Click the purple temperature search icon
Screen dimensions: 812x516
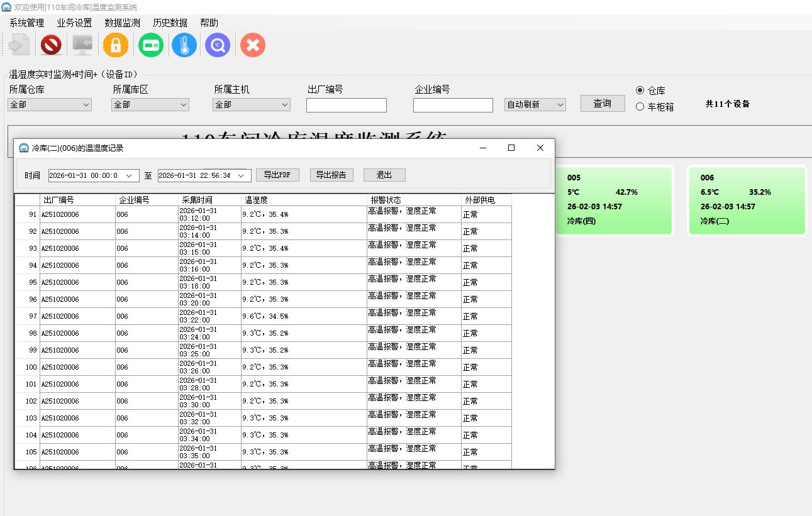218,45
